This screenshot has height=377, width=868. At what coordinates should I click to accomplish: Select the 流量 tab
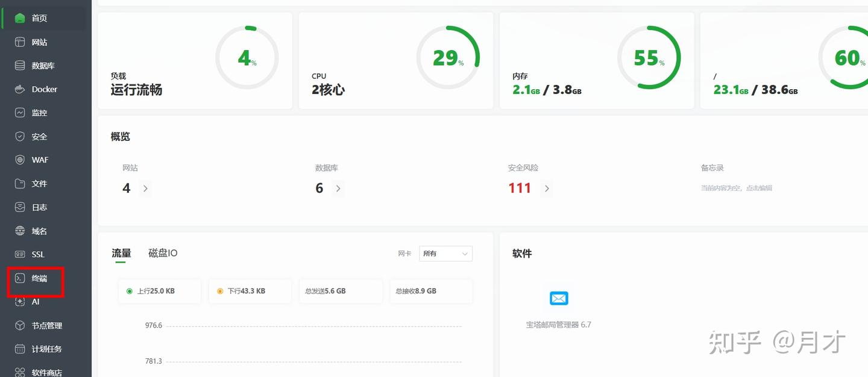click(121, 253)
